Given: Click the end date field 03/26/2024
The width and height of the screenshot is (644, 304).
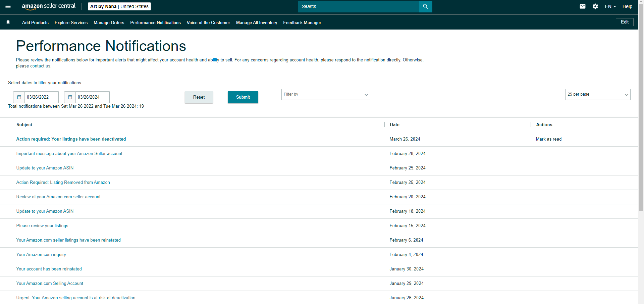Looking at the screenshot, I should [93, 97].
